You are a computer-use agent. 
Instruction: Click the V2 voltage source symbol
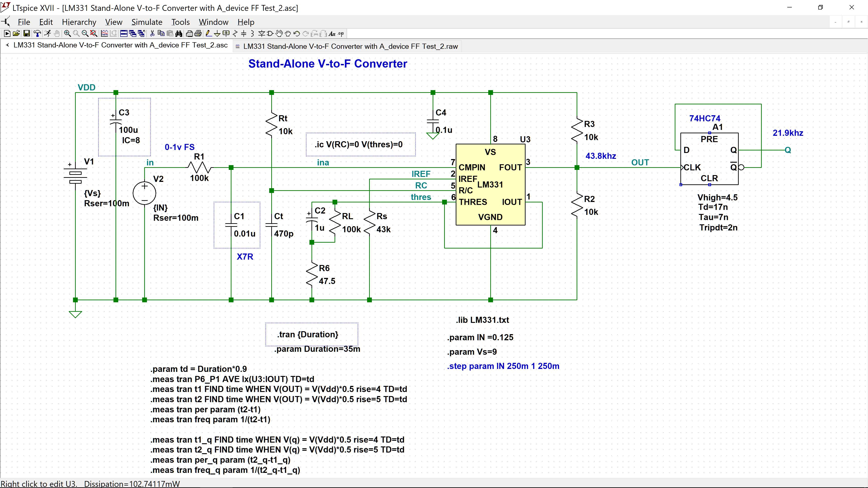144,193
